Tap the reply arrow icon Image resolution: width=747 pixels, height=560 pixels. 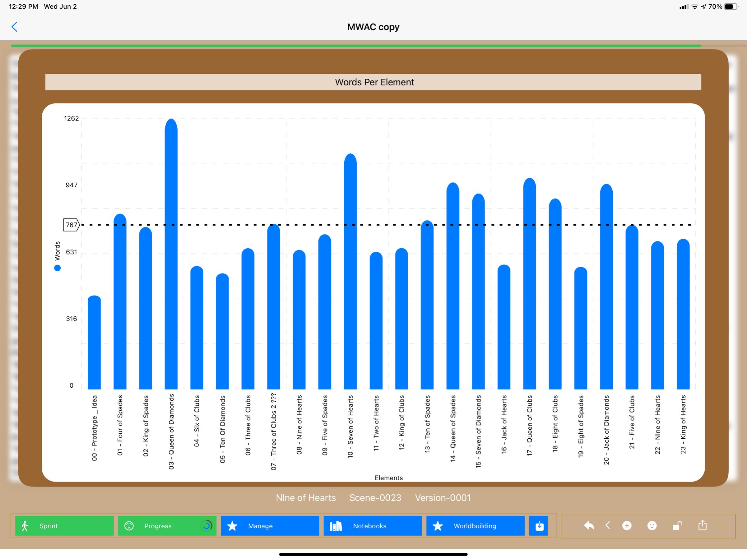coord(589,525)
